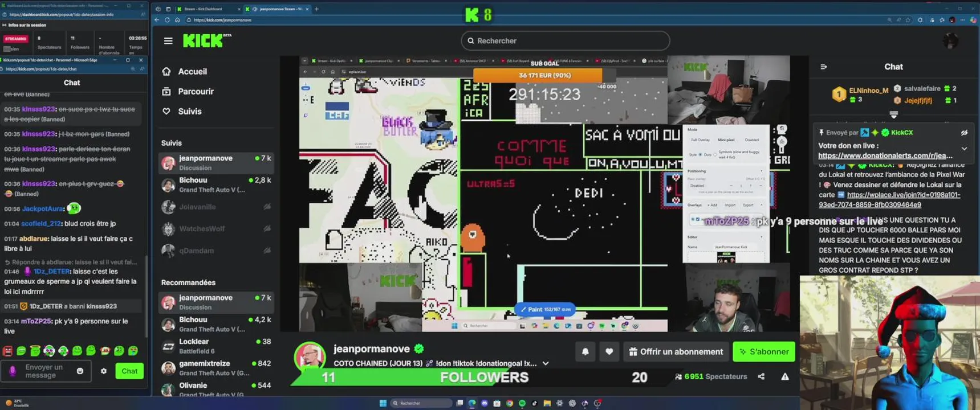Open Spotify from the taskbar
The width and height of the screenshot is (980, 410).
tap(522, 403)
